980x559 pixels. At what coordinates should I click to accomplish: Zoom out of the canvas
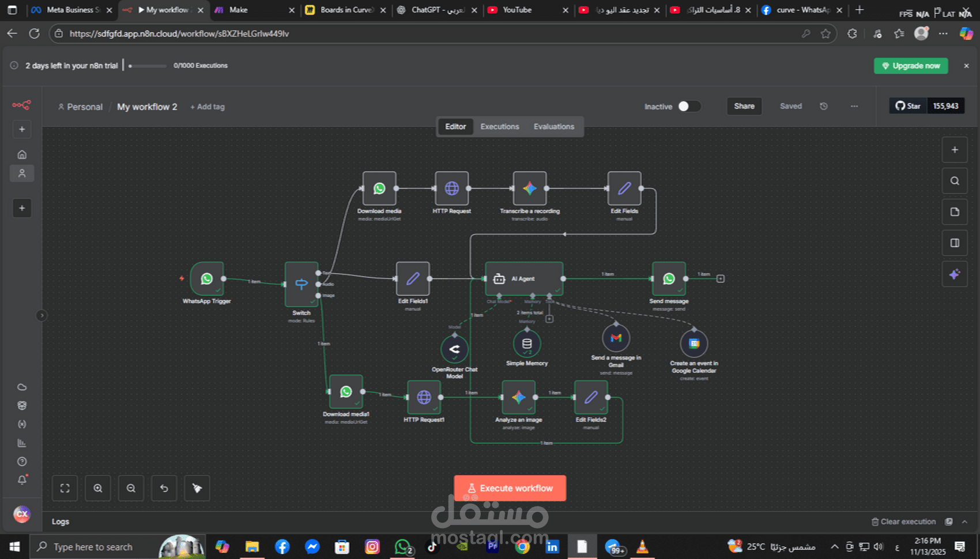131,488
